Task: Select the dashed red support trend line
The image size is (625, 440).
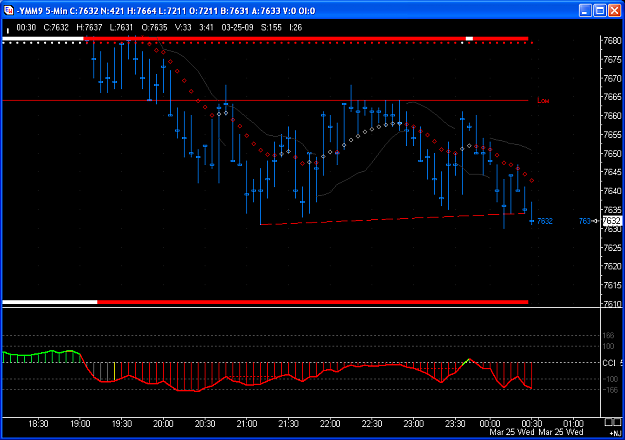Action: pos(393,219)
